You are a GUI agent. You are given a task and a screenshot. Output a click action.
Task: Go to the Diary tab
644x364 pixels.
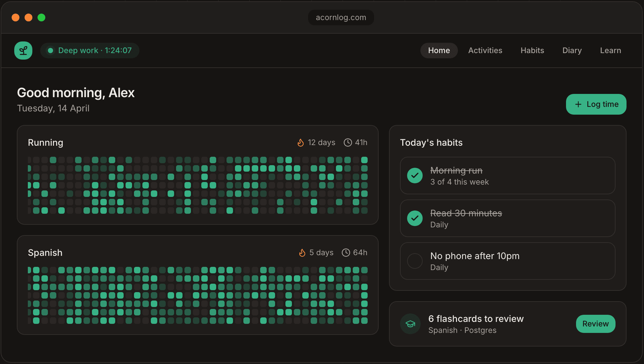pyautogui.click(x=572, y=51)
